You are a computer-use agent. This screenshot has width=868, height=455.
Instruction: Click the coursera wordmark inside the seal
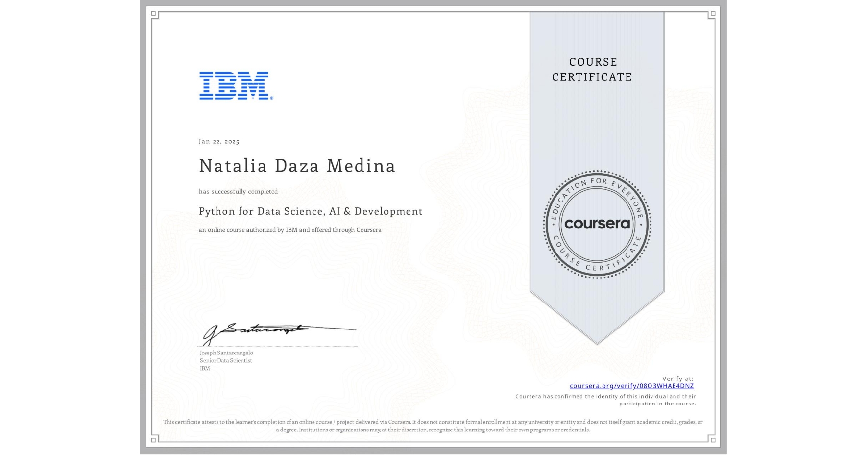[x=597, y=225]
